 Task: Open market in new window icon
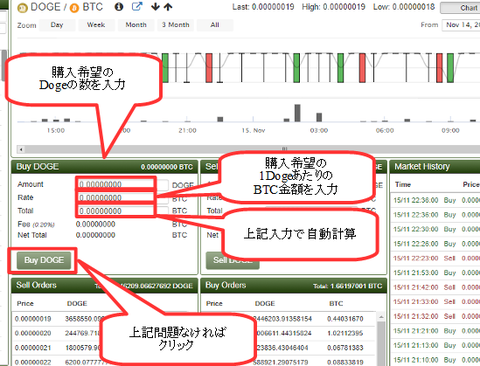pos(137,6)
